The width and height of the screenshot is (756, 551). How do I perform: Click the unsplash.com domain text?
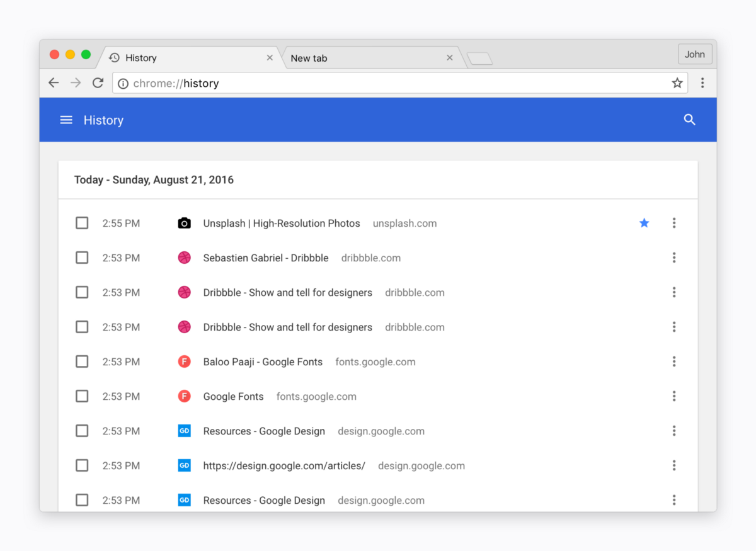tap(404, 224)
